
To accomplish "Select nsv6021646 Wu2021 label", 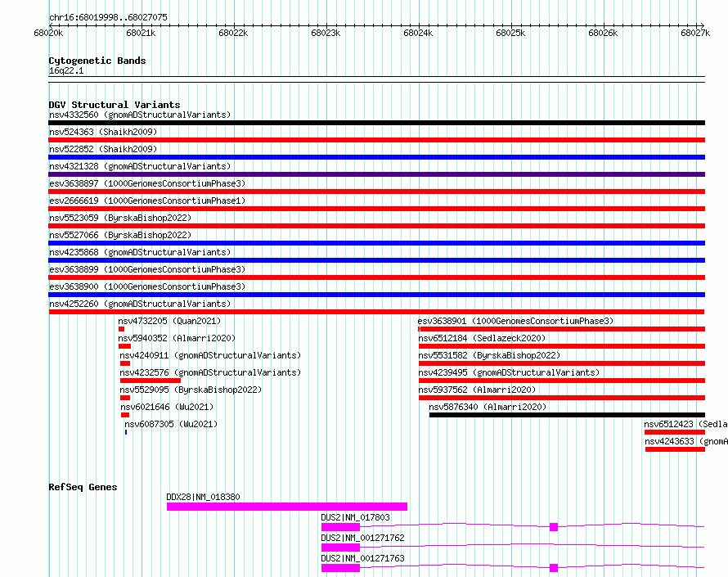I will pyautogui.click(x=167, y=407).
